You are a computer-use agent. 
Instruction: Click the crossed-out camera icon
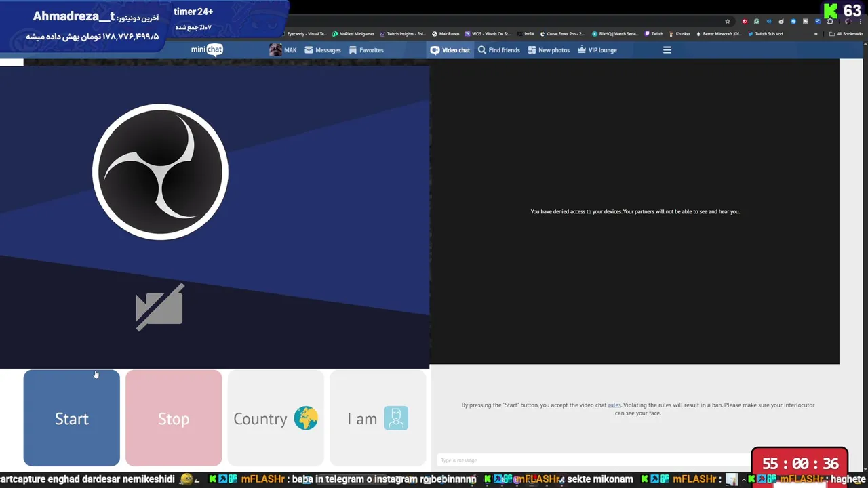[160, 307]
